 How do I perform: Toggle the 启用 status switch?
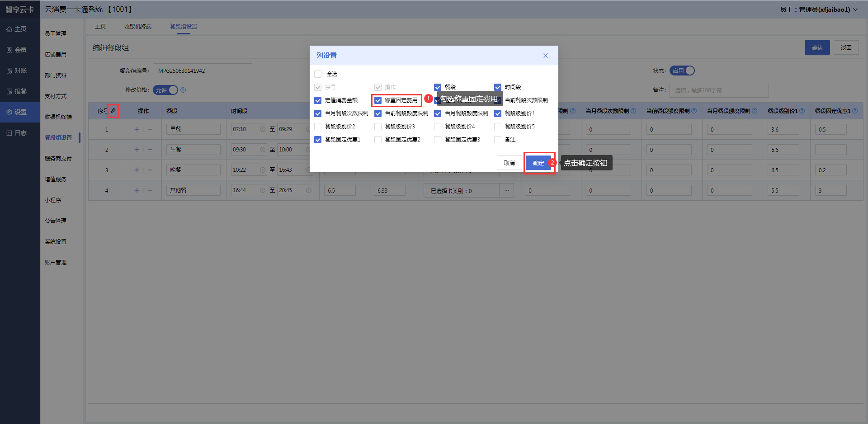[x=682, y=71]
